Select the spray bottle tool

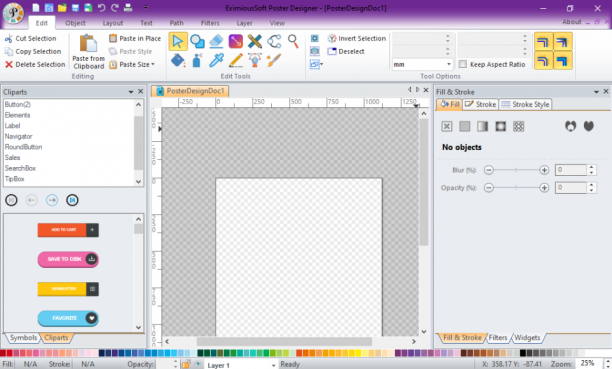point(197,61)
